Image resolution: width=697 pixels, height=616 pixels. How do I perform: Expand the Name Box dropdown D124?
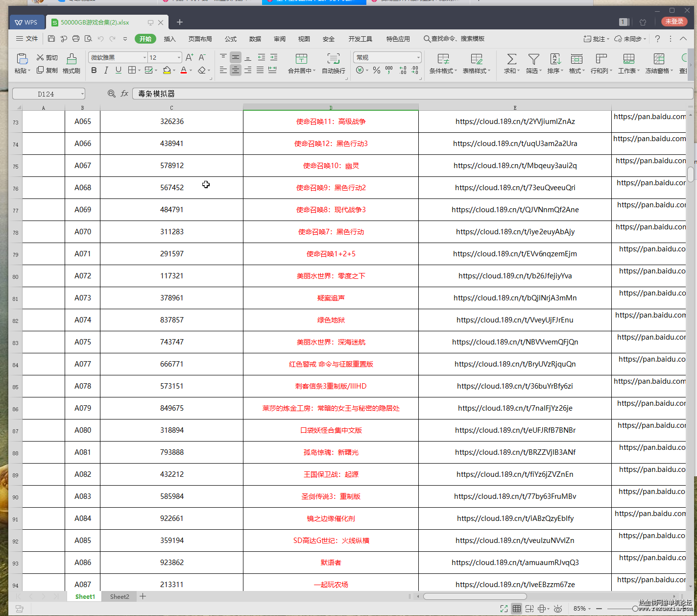82,94
